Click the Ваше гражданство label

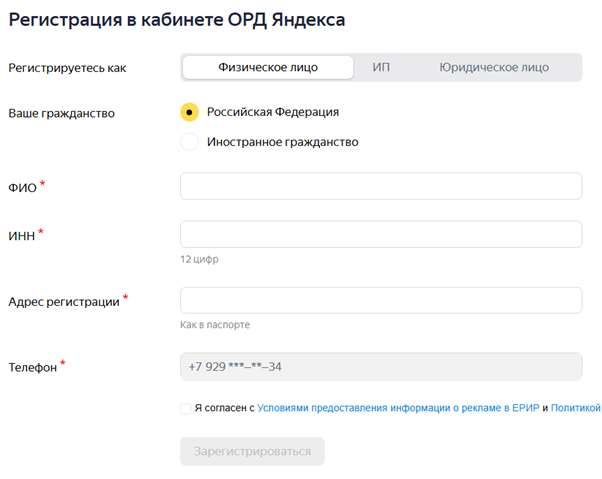point(61,114)
